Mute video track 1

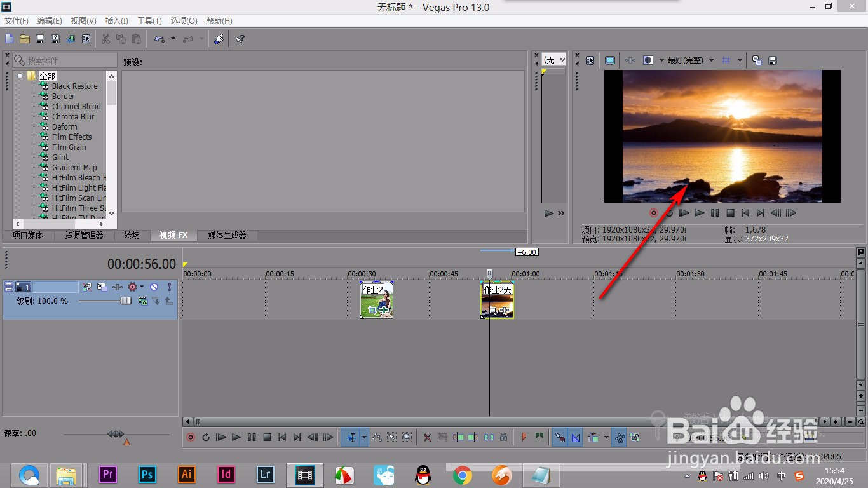coord(154,287)
